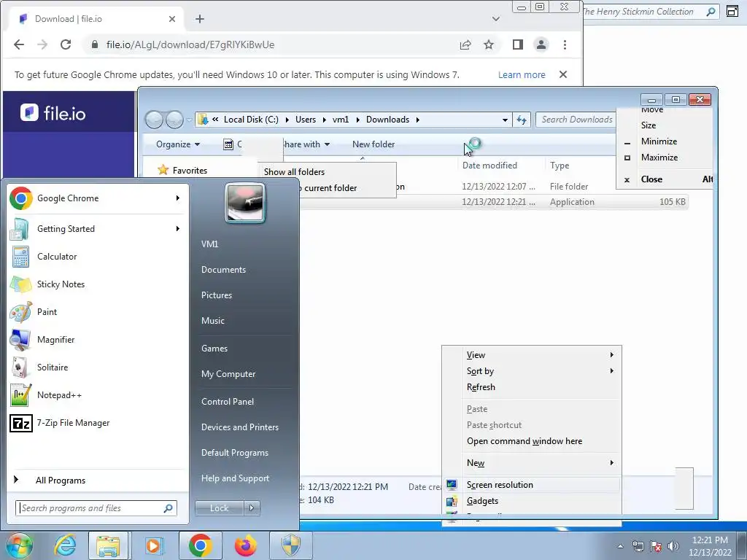
Task: Click the Chrome address bar URL
Action: click(190, 44)
